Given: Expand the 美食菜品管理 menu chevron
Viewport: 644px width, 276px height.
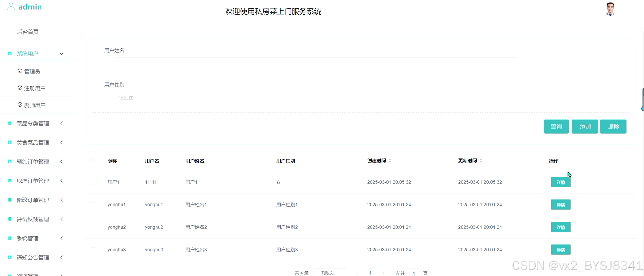Looking at the screenshot, I should (61, 142).
